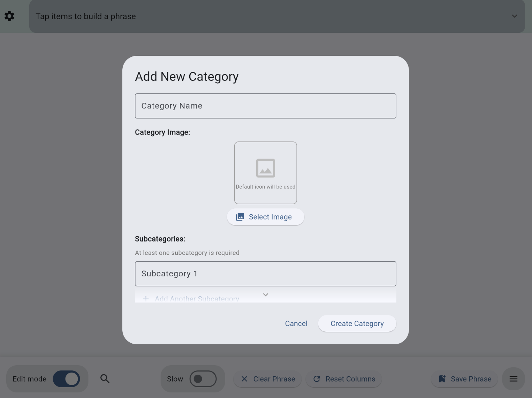Image resolution: width=532 pixels, height=398 pixels.
Task: Cancel the Add New Category dialog
Action: pyautogui.click(x=296, y=323)
